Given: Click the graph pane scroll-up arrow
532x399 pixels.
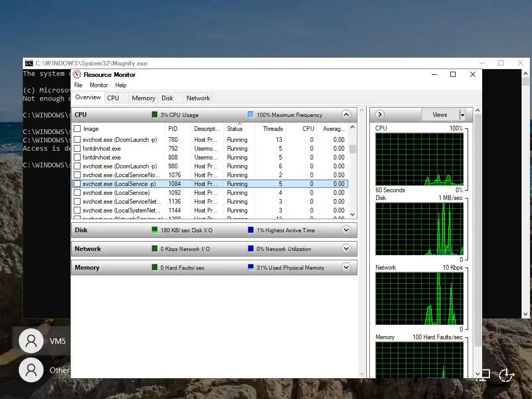Looking at the screenshot, I should coord(478,111).
